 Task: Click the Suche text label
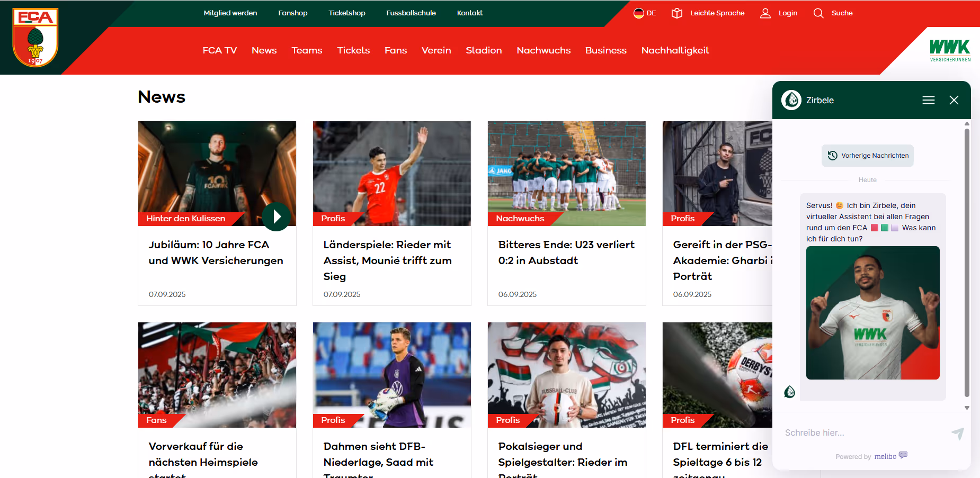pos(842,13)
